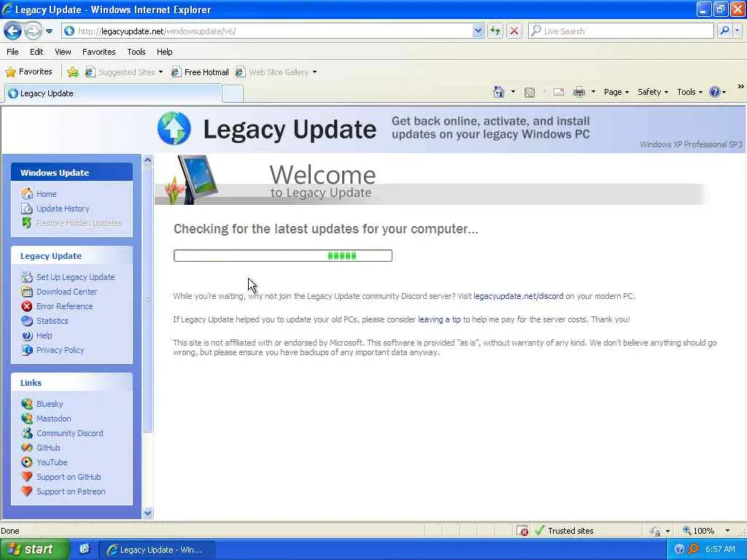Open the File menu
Screen dimensions: 747x560
coord(12,52)
